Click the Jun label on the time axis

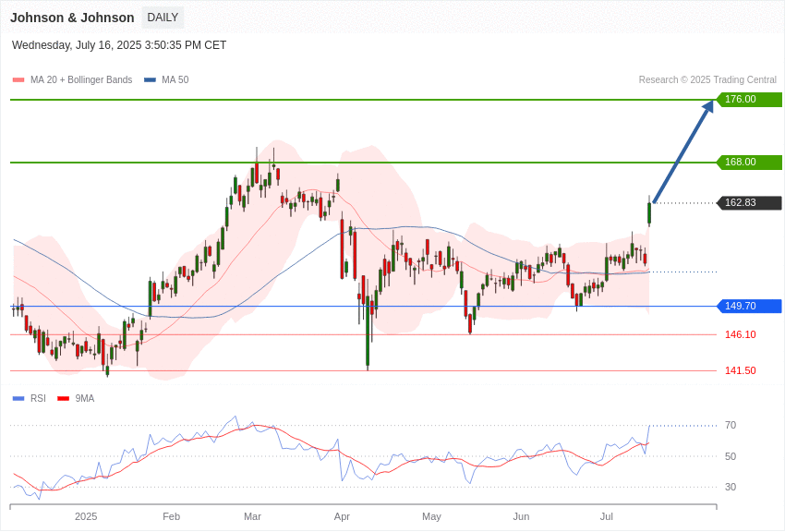coord(521,516)
